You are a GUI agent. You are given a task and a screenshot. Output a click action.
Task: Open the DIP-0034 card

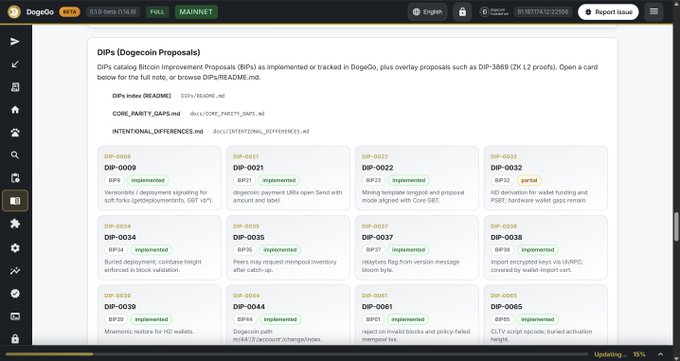pos(159,247)
